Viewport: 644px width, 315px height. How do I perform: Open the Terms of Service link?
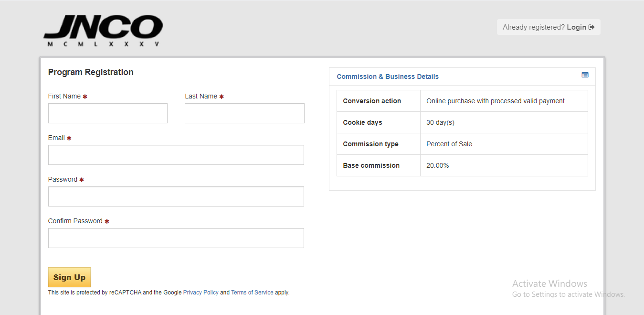coord(252,293)
